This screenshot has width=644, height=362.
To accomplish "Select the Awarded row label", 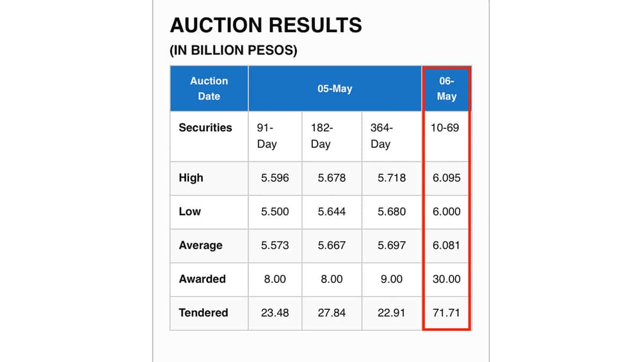I will tap(202, 279).
